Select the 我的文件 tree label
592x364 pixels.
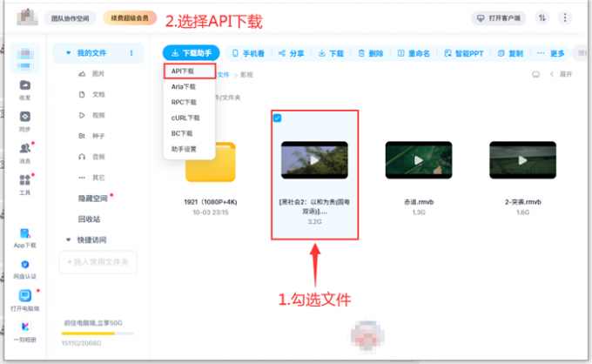(x=91, y=53)
